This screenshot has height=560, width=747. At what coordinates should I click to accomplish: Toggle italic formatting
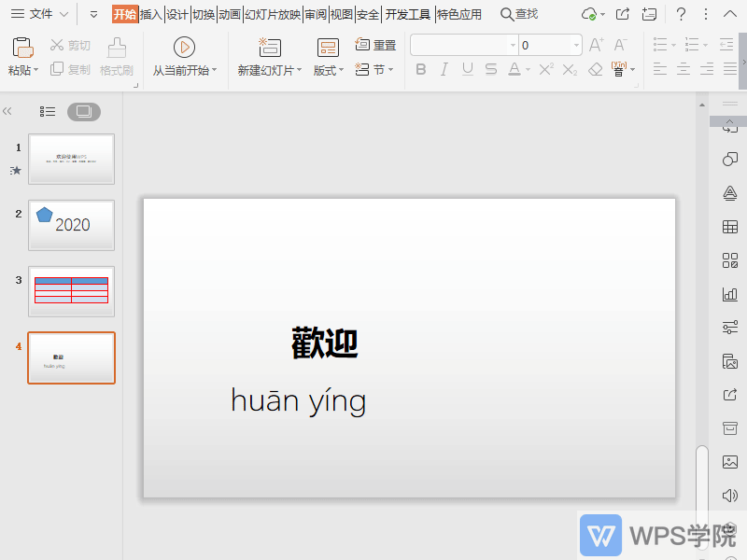[x=444, y=69]
